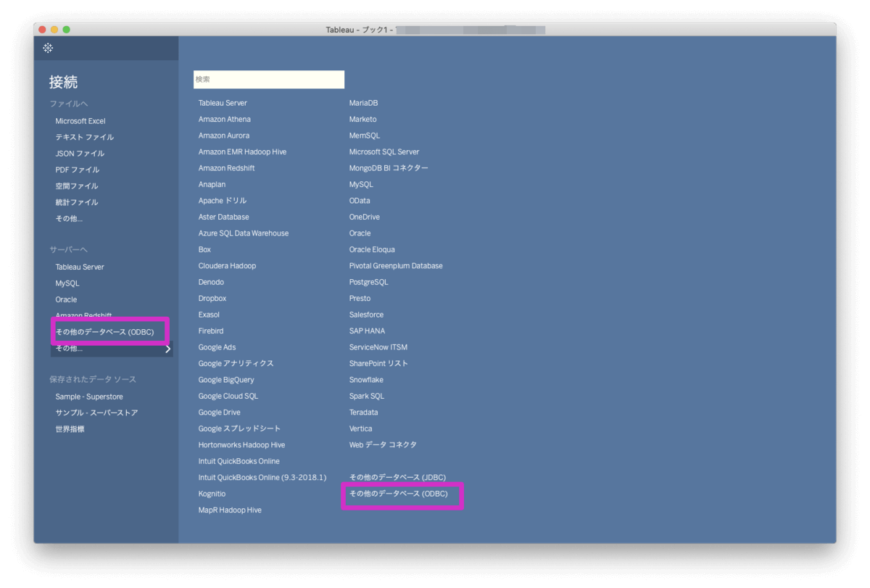Select Kognitio connector
Screen dimensions: 870x588
[x=212, y=494]
